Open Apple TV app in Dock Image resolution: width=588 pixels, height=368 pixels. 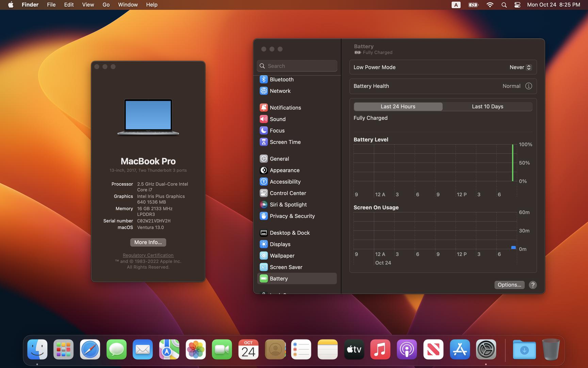(x=354, y=349)
